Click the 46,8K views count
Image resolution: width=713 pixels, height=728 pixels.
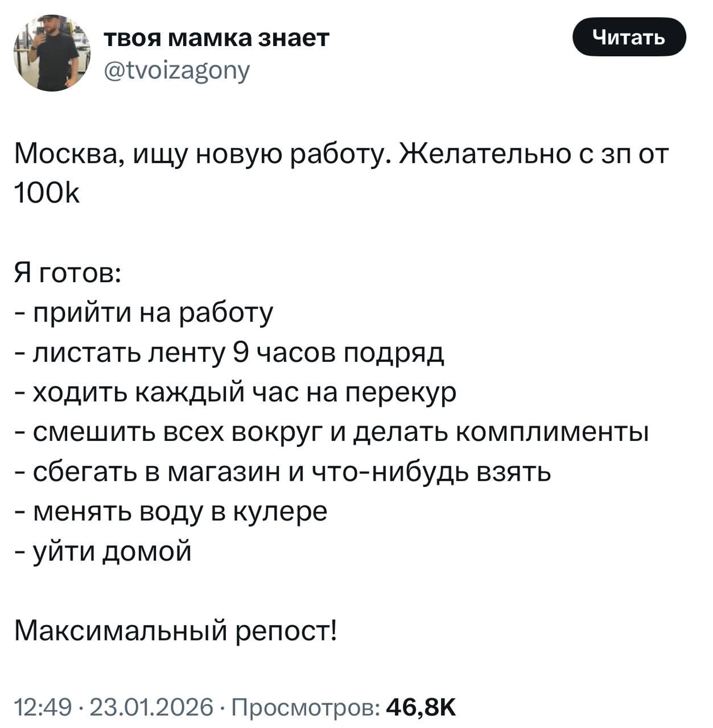421,707
